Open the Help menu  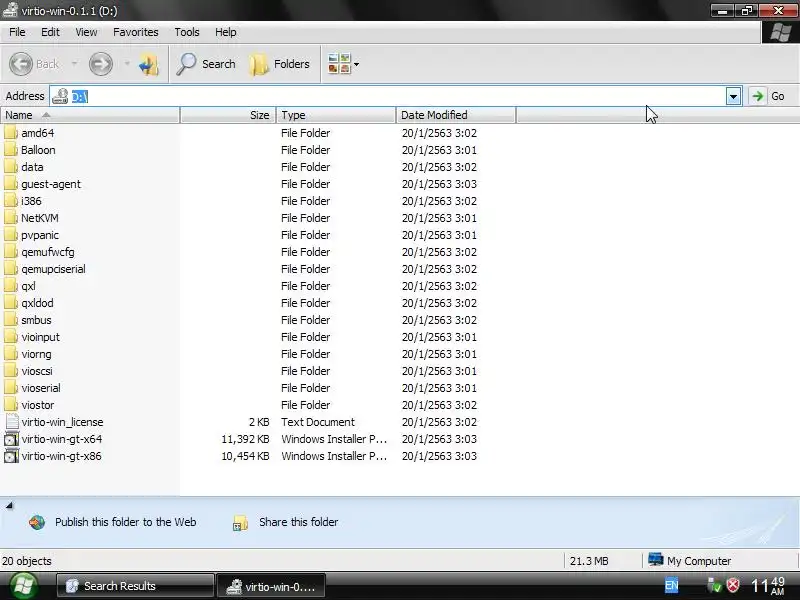coord(226,32)
